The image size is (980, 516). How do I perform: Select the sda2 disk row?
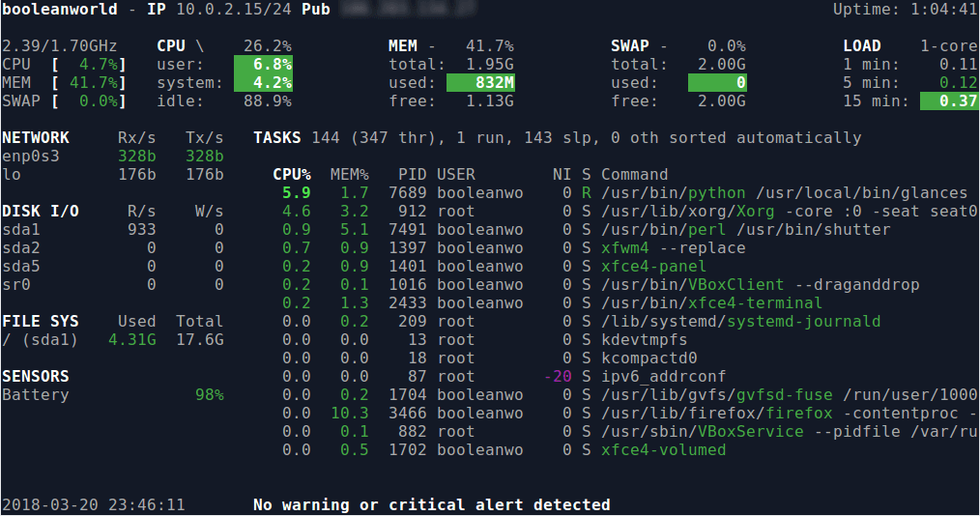[x=112, y=248]
